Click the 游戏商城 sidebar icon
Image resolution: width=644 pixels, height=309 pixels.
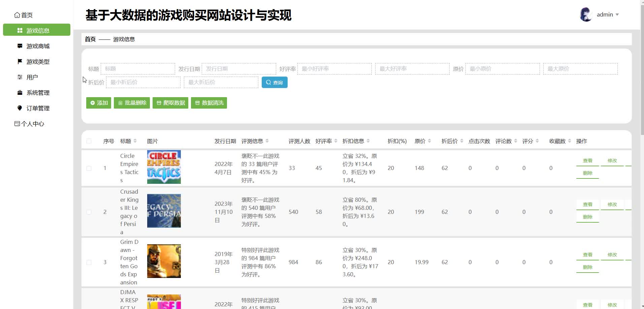(x=20, y=46)
